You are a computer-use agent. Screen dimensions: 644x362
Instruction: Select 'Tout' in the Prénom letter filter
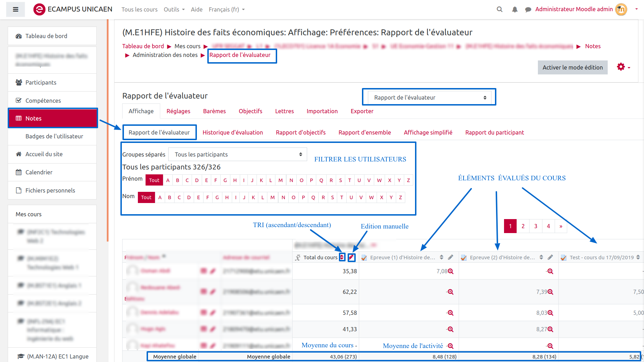pos(154,180)
